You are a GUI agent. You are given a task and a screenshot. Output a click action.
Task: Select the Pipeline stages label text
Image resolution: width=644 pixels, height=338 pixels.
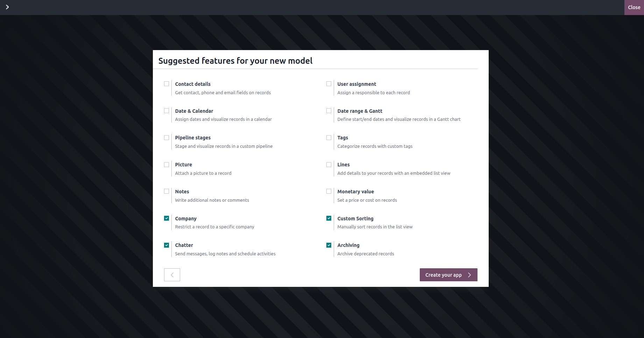193,138
